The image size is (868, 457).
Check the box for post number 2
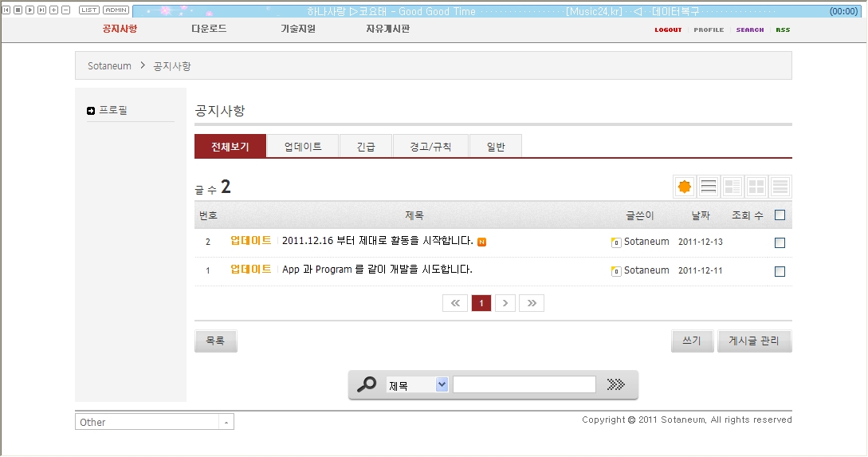780,242
